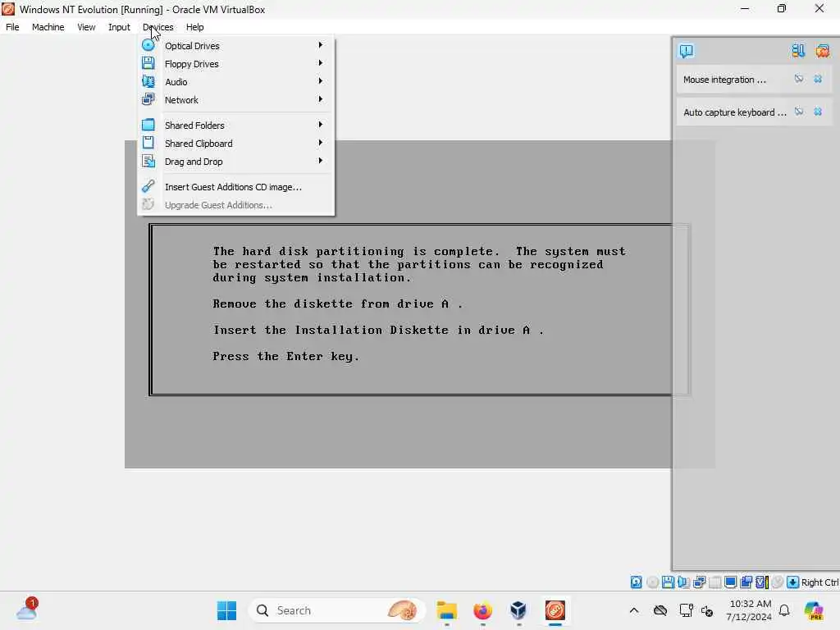Open the Input menu
The width and height of the screenshot is (840, 630).
pyautogui.click(x=119, y=27)
